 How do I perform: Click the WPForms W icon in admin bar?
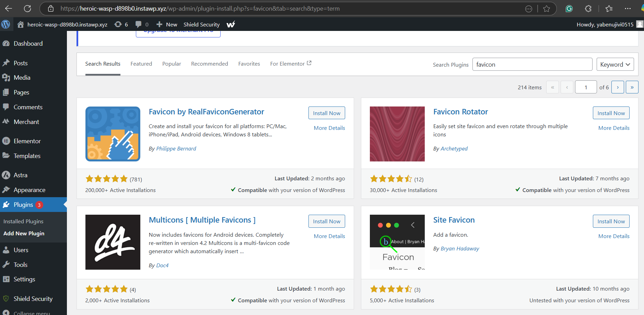pyautogui.click(x=231, y=24)
